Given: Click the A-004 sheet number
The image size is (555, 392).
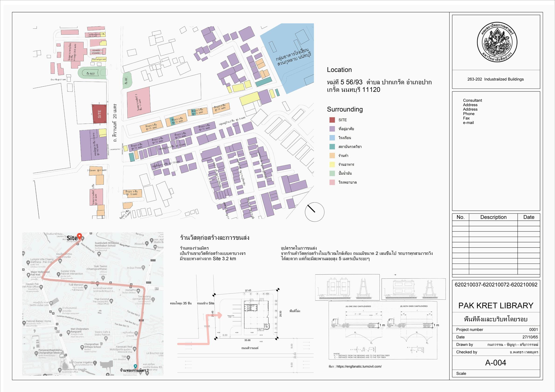Looking at the screenshot, I should pos(496,363).
